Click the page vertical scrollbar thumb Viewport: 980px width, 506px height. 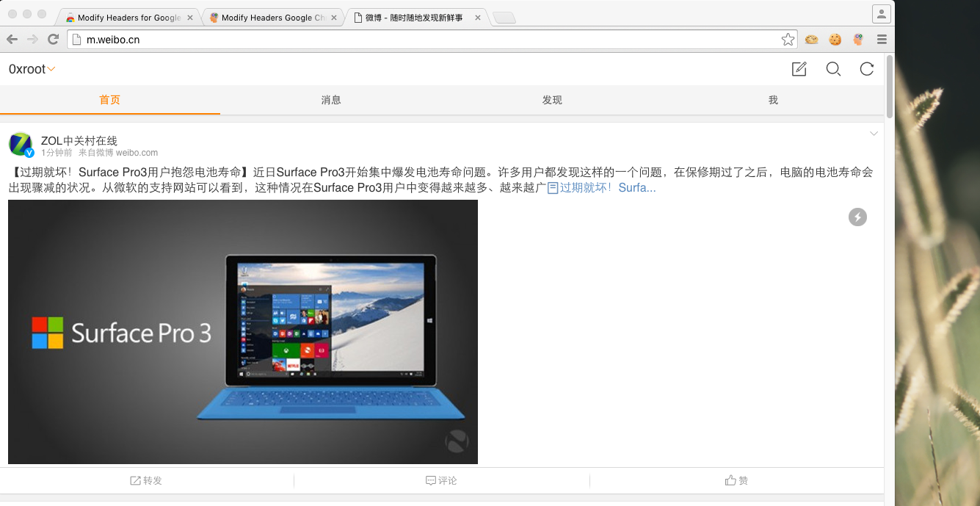tap(890, 86)
